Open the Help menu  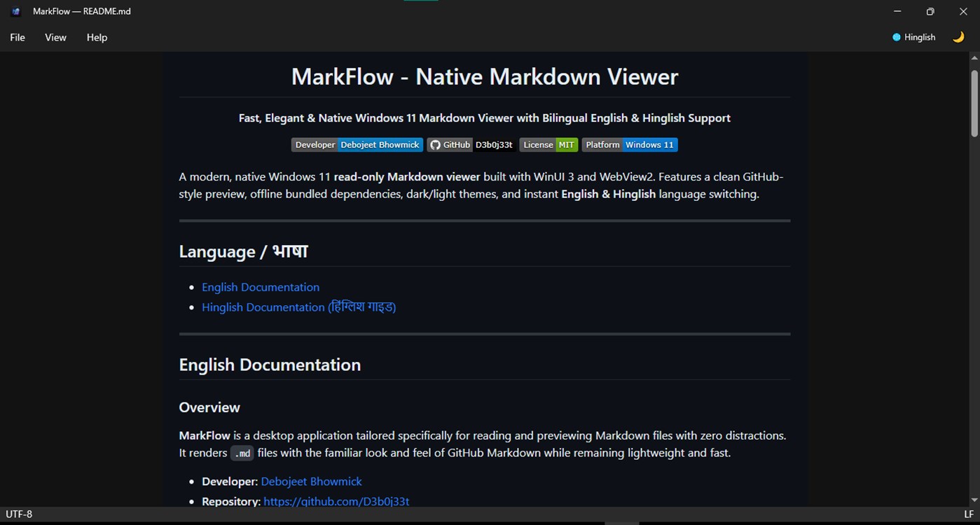pyautogui.click(x=97, y=37)
